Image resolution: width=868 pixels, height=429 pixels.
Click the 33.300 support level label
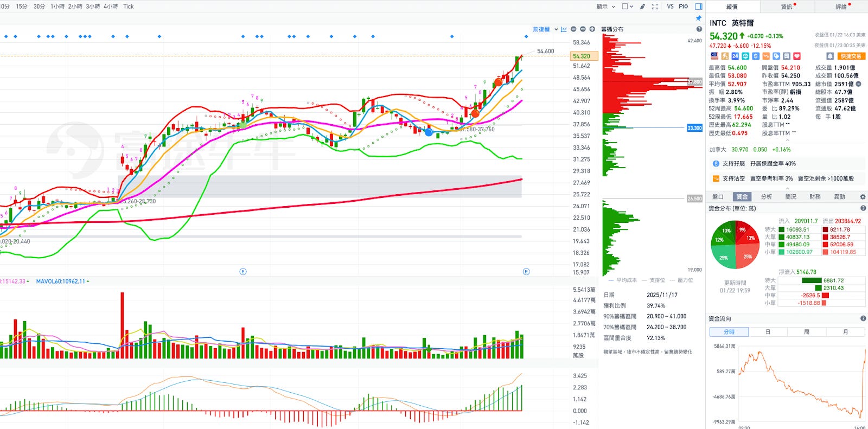pyautogui.click(x=694, y=129)
